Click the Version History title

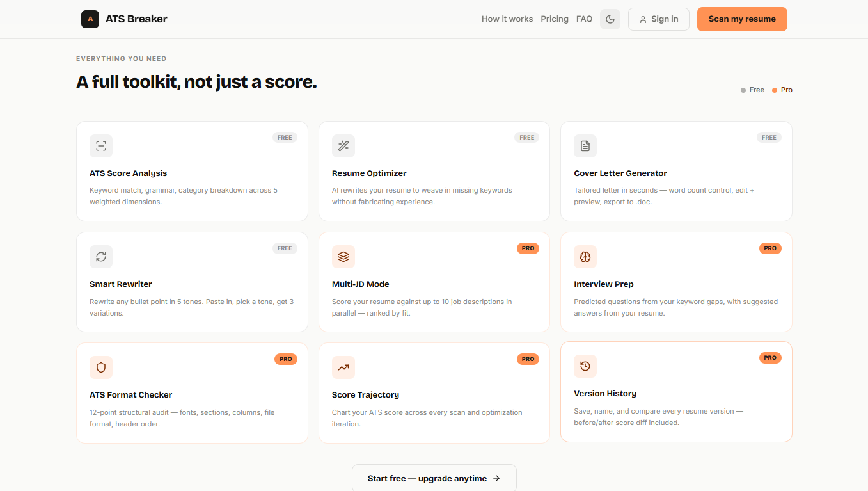click(x=605, y=394)
